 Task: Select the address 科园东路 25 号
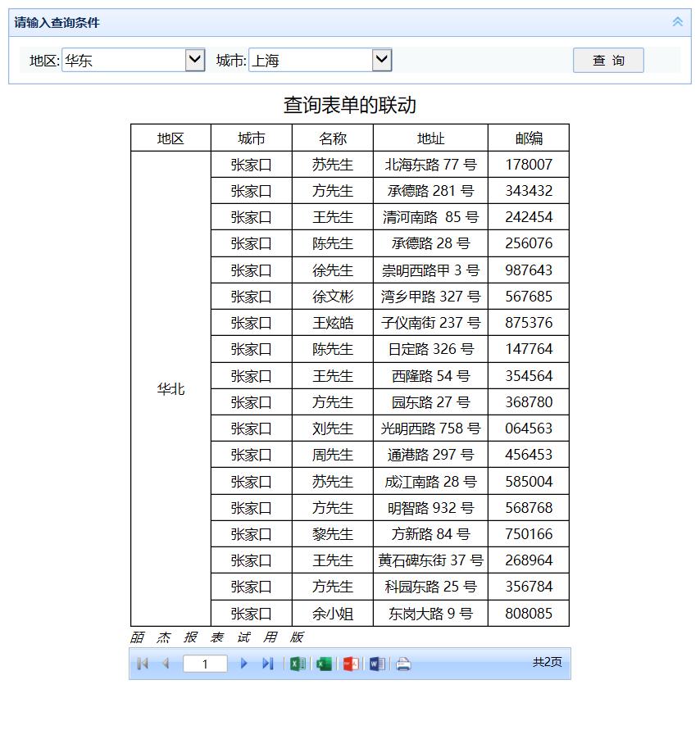(430, 587)
